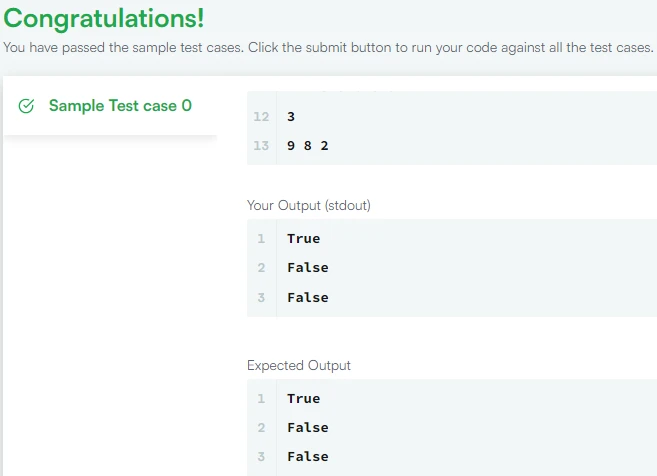The width and height of the screenshot is (657, 476).
Task: Click the Expected Output label
Action: click(299, 365)
